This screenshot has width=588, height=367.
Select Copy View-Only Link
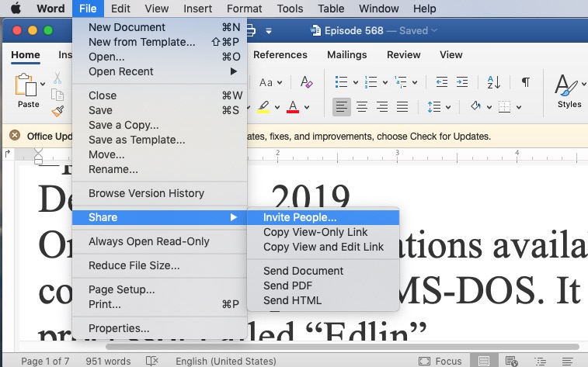323,232
